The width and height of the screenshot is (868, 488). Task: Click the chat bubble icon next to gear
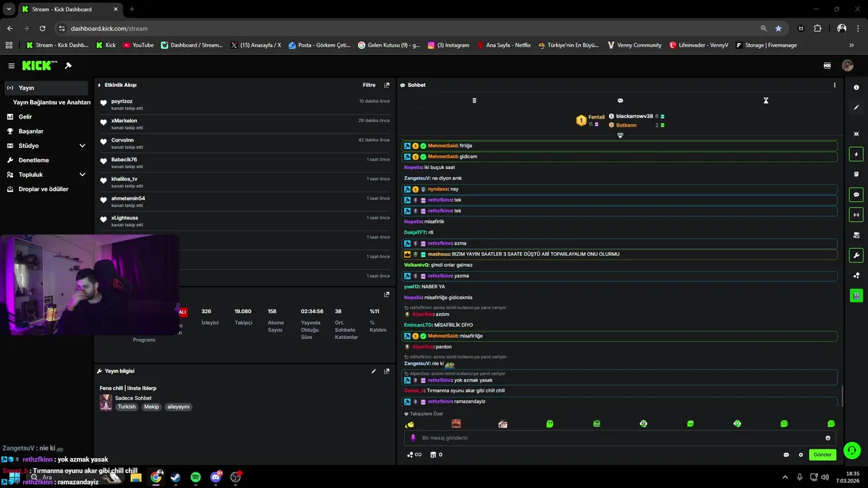pos(787,455)
